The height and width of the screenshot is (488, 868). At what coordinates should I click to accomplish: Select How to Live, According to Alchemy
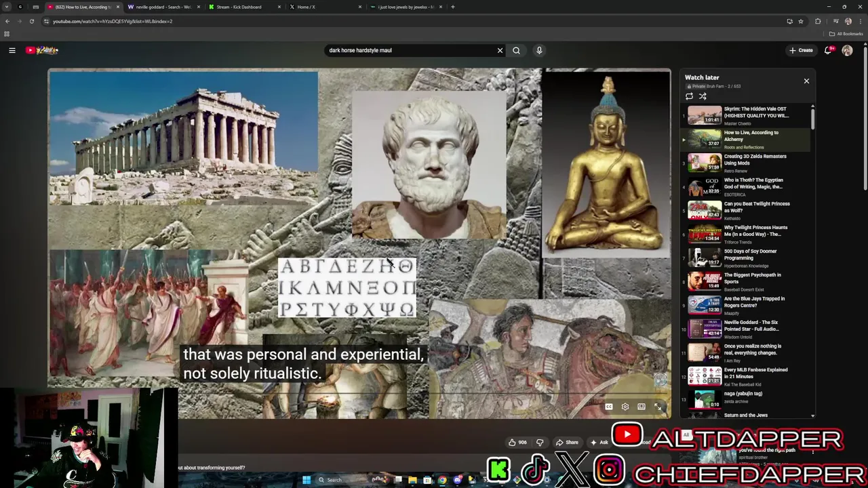pos(746,139)
